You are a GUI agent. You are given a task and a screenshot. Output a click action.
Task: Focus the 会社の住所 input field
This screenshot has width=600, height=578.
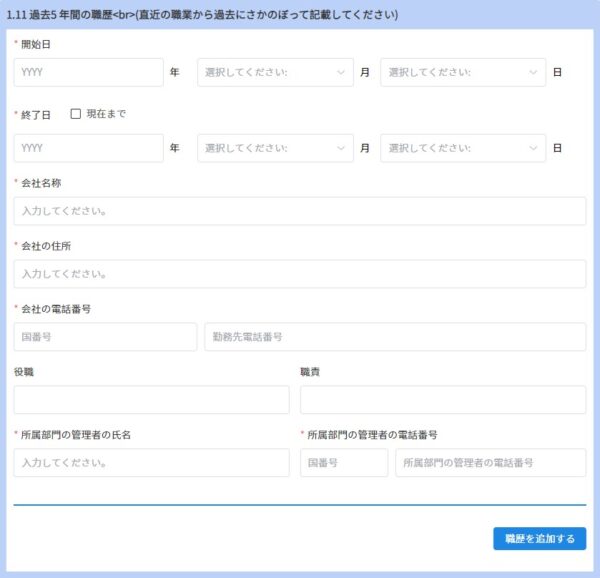click(x=299, y=274)
